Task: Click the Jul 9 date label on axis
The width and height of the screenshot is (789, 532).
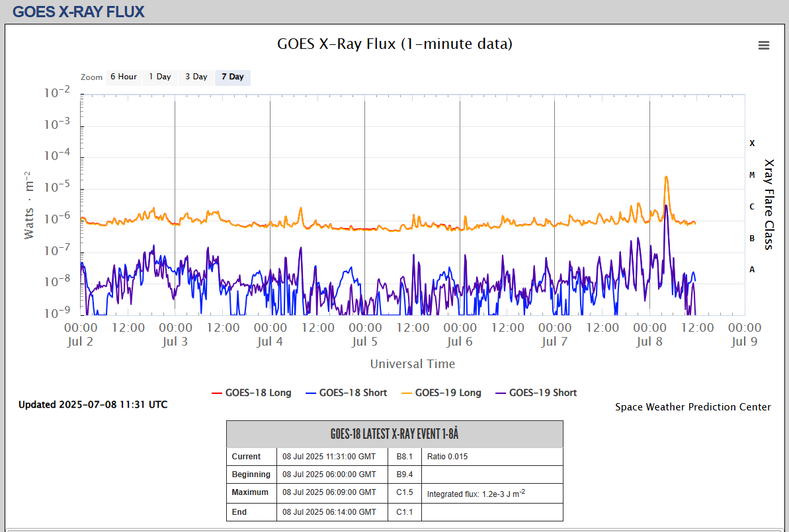Action: tap(744, 342)
